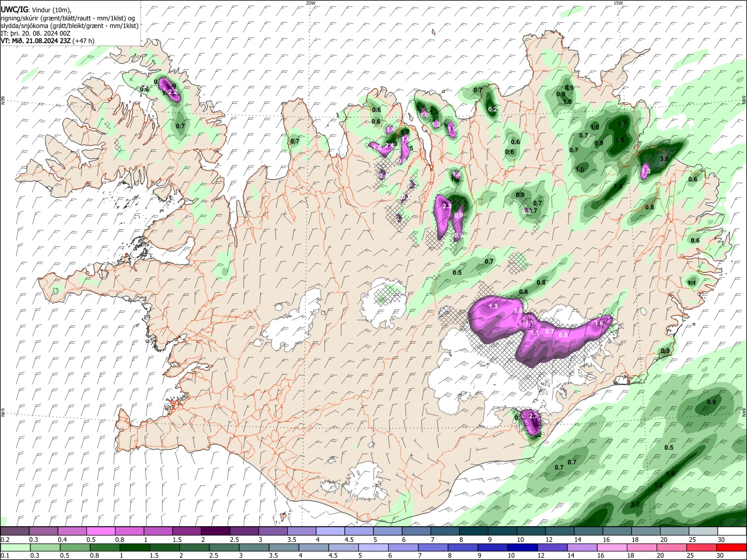Pick the grey-green 2.5 swatch in the bottom legend row
The width and height of the screenshot is (747, 560).
pos(224,547)
